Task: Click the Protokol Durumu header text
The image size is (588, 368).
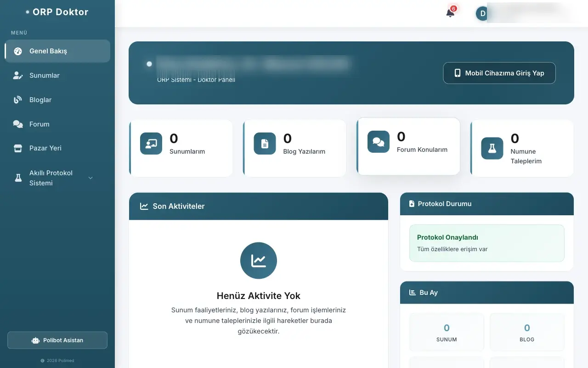Action: click(445, 204)
